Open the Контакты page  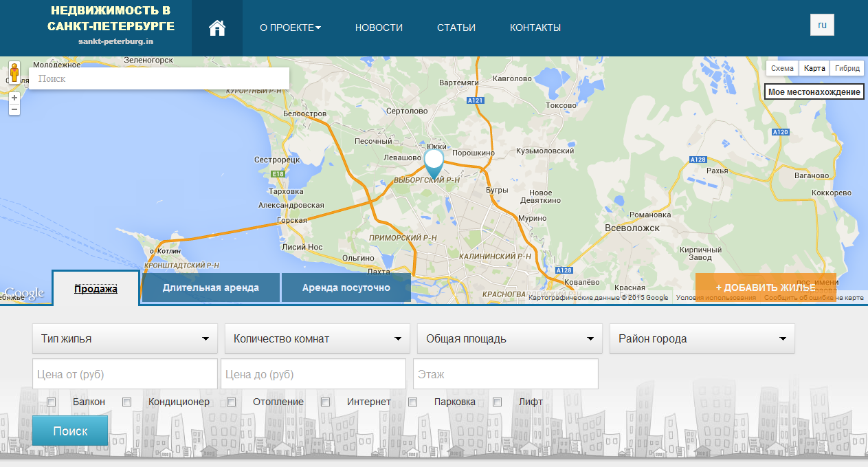pos(535,28)
